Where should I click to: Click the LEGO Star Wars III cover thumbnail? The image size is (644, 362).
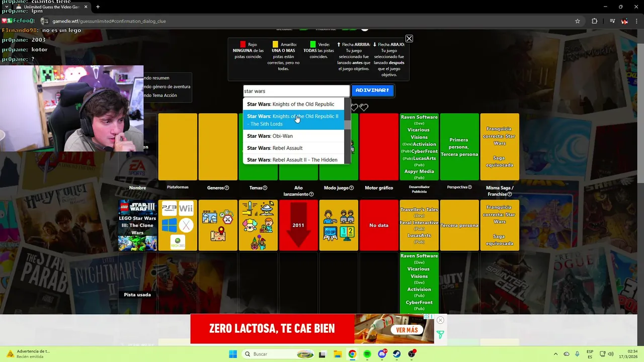coord(137,225)
